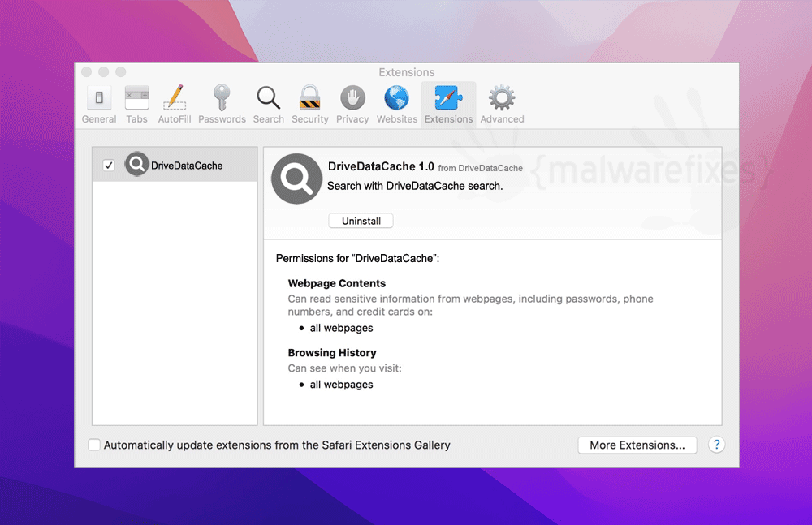
Task: Click the Browsing History heading
Action: pos(332,353)
